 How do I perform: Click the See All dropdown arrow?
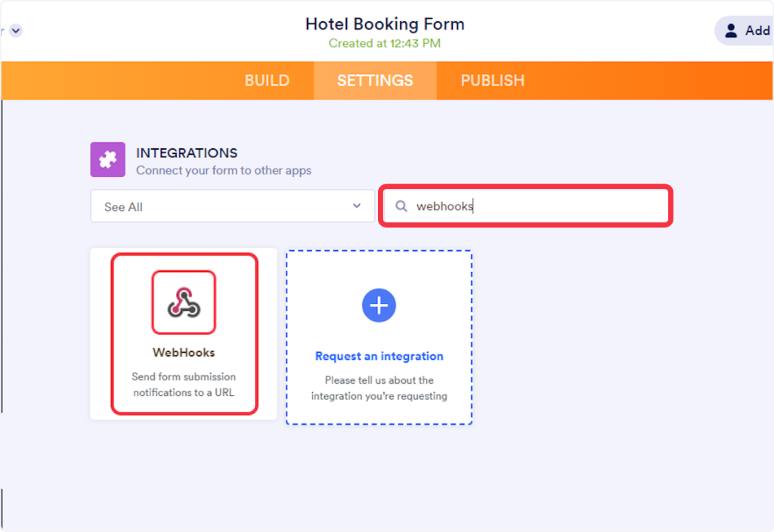pyautogui.click(x=357, y=206)
